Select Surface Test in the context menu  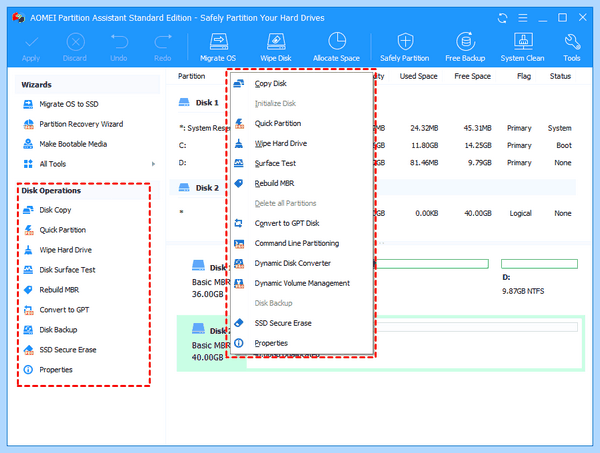pos(302,163)
